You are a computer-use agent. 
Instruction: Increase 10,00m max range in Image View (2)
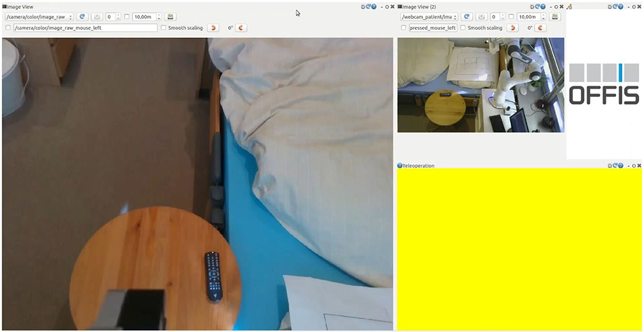click(544, 15)
